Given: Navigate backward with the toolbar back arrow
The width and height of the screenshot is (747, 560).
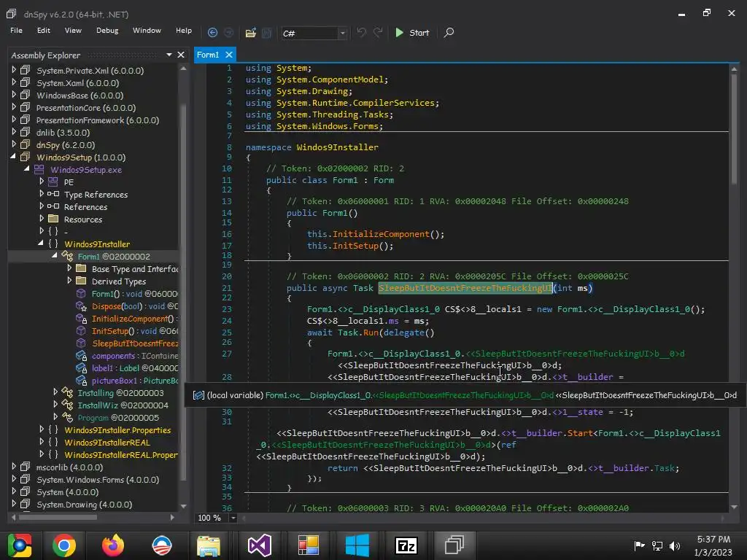Looking at the screenshot, I should tap(212, 32).
